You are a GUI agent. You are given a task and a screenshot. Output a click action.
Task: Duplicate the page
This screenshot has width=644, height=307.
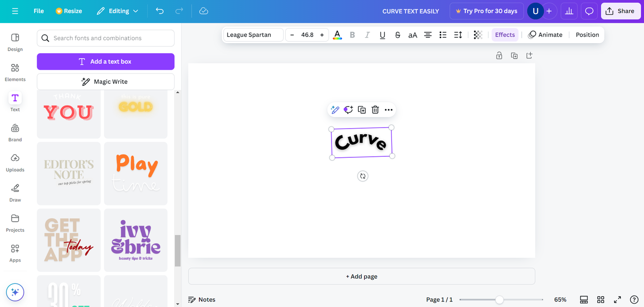(514, 56)
